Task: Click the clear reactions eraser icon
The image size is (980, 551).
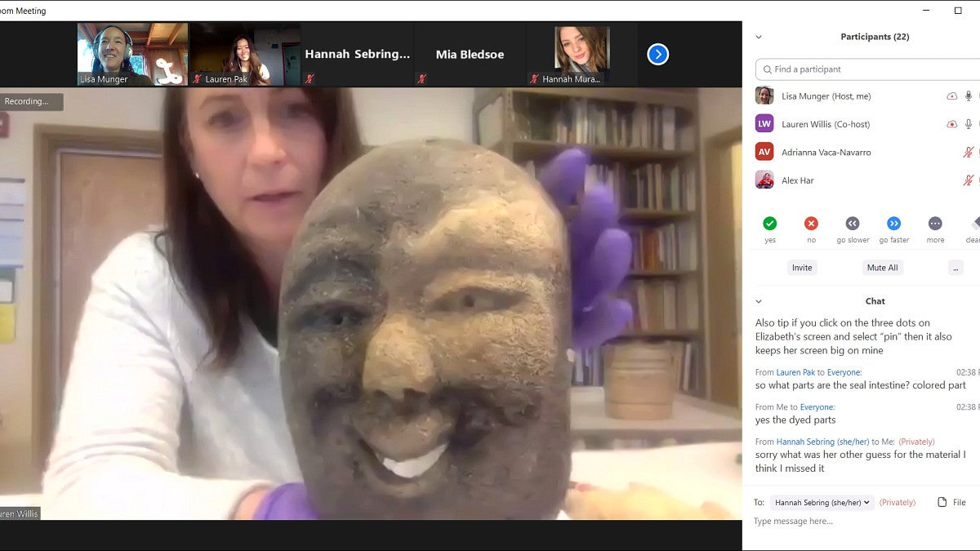Action: point(975,224)
